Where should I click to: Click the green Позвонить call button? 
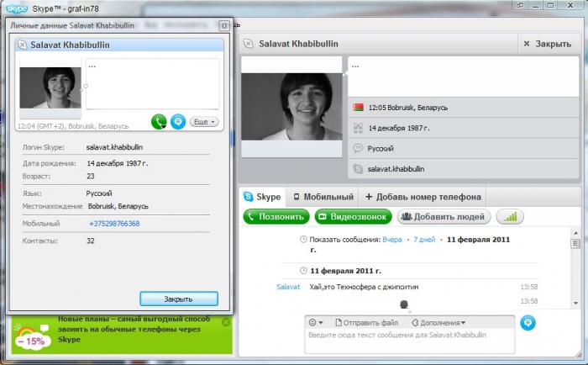pos(276,217)
